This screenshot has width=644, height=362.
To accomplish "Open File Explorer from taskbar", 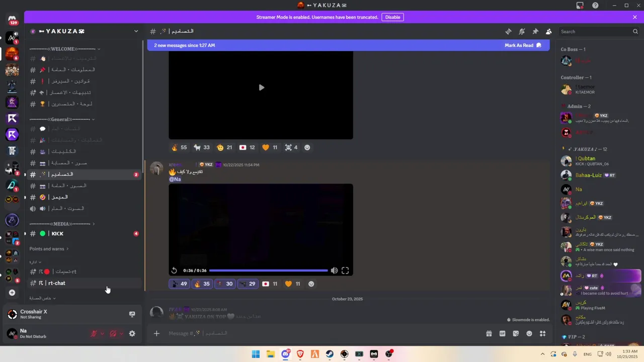I will 271,354.
